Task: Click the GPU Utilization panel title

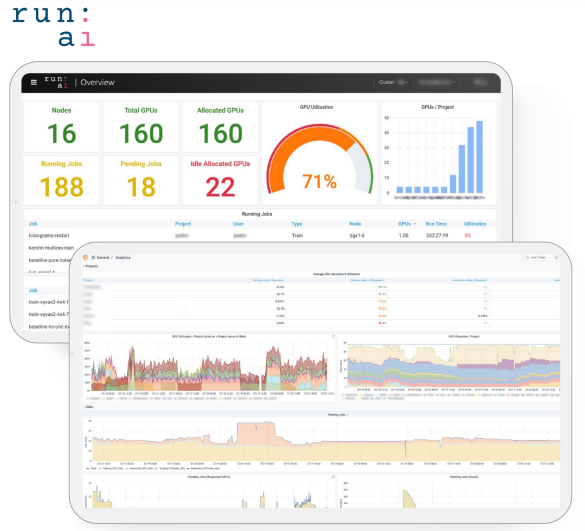Action: pos(316,107)
